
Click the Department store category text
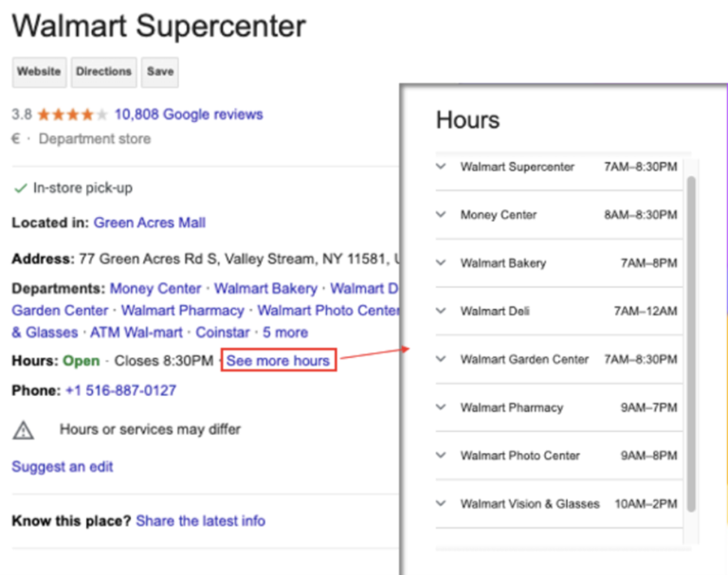coord(95,138)
